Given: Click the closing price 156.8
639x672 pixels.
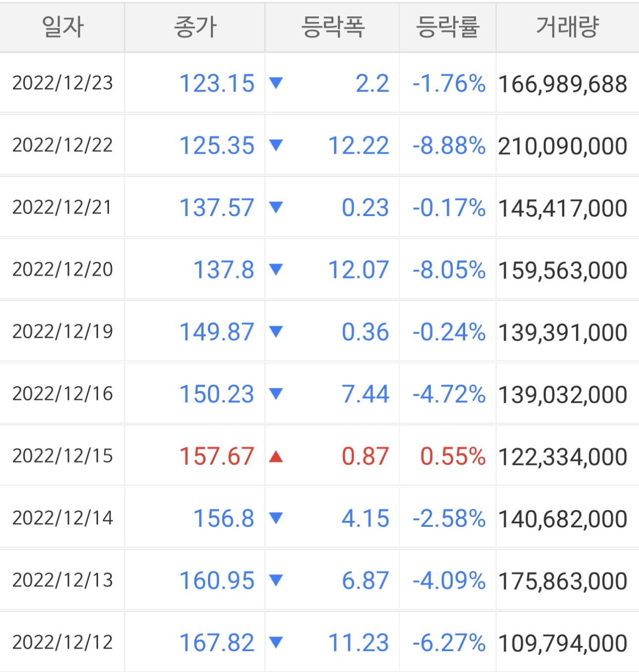Looking at the screenshot, I should point(224,519).
